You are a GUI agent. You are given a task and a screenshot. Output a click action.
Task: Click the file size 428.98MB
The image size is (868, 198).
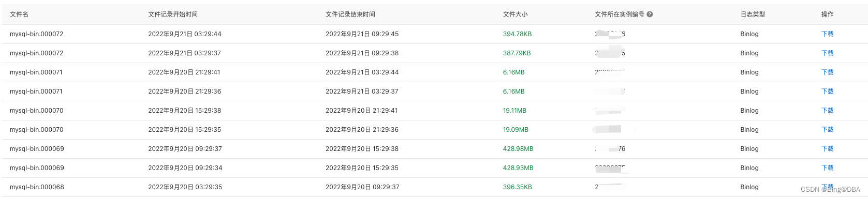[x=518, y=149]
